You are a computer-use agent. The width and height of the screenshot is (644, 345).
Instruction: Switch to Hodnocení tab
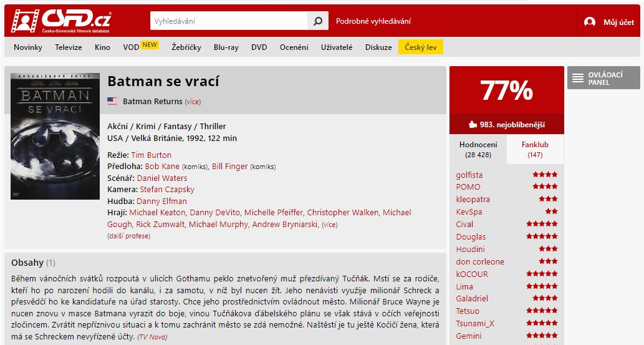click(478, 149)
